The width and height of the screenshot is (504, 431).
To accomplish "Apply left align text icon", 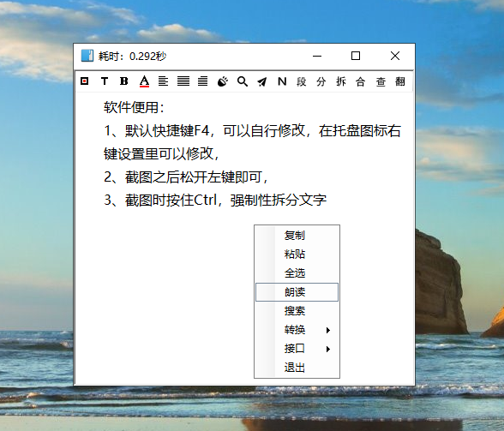I will pos(163,81).
